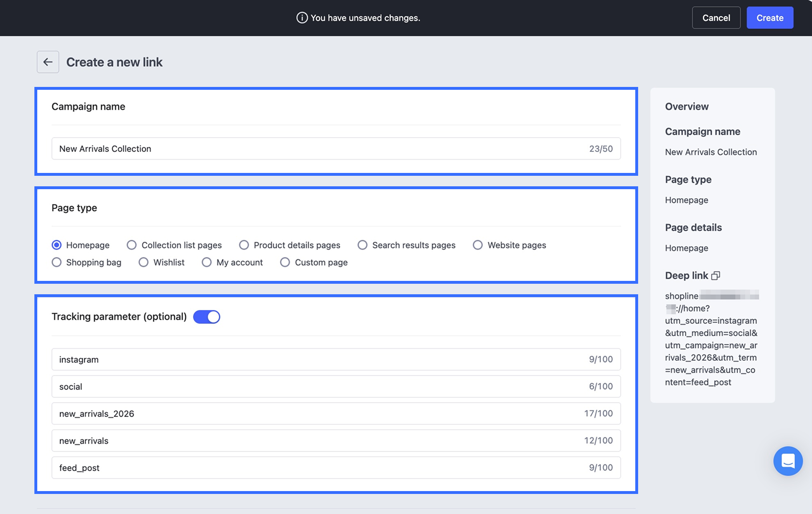The image size is (812, 514).
Task: Open the chat support bubble
Action: [788, 461]
